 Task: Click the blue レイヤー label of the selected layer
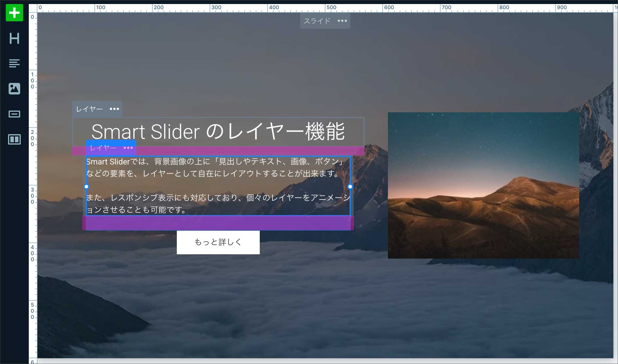click(103, 148)
